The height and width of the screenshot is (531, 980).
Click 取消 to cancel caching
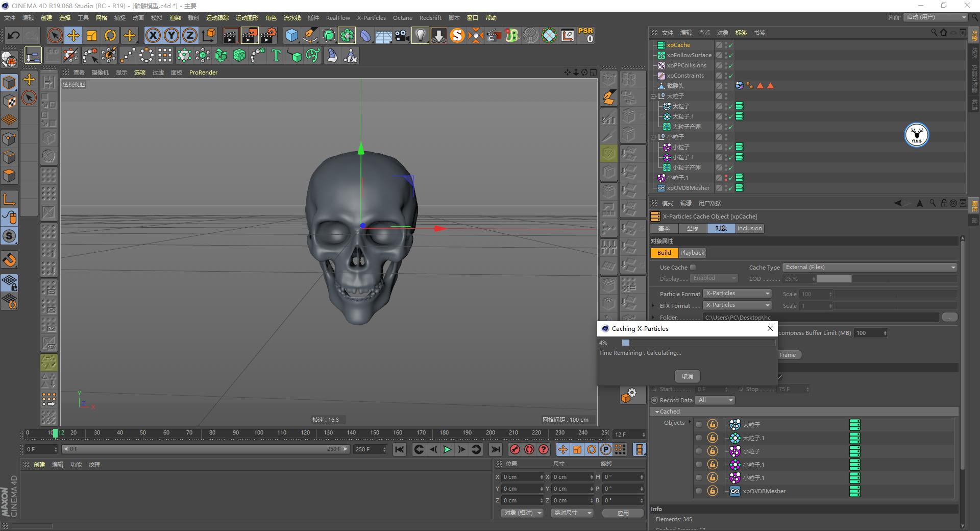[687, 376]
